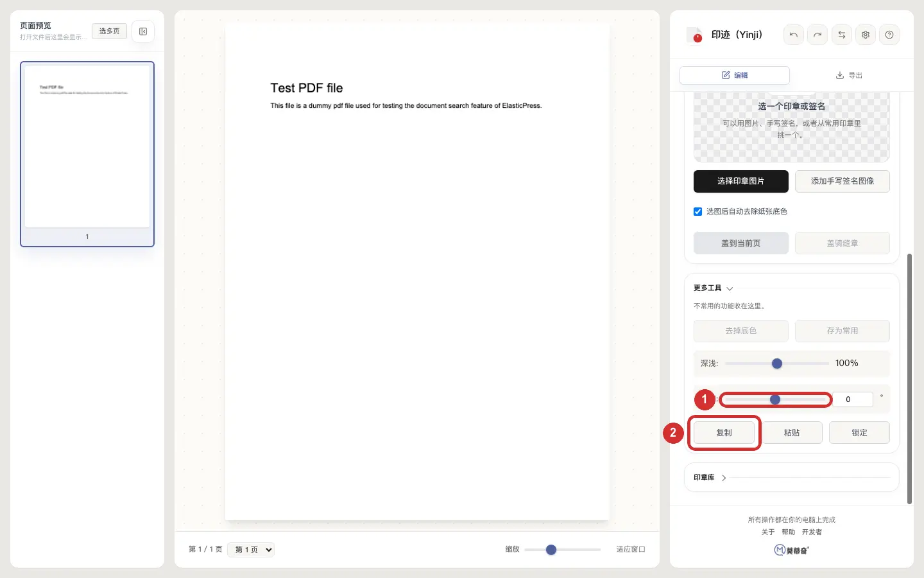Open the 开发者 link

[812, 532]
